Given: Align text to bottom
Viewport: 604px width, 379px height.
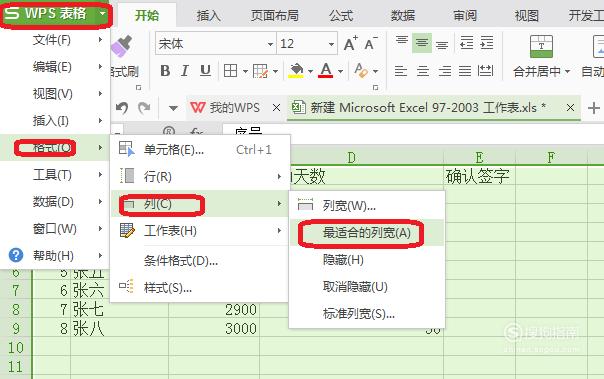Looking at the screenshot, I should 442,45.
